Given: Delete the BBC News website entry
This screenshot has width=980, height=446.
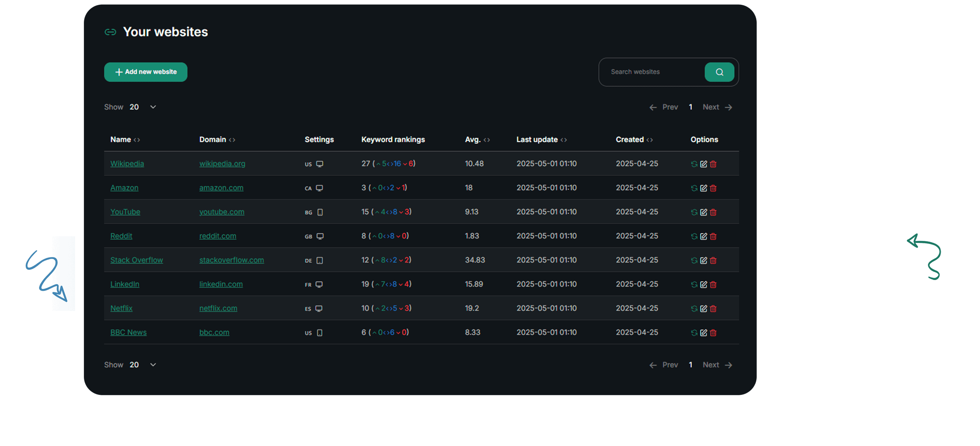Looking at the screenshot, I should tap(713, 333).
